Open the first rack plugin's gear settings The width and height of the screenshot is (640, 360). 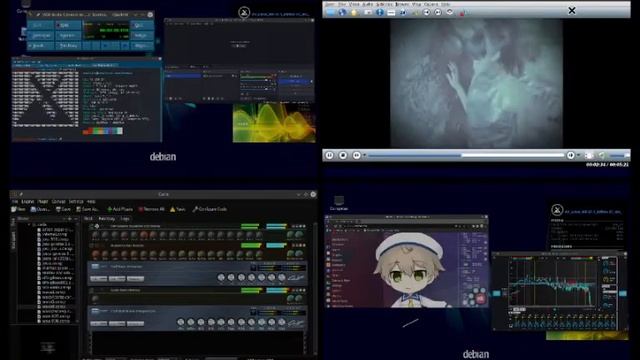[x=97, y=226]
